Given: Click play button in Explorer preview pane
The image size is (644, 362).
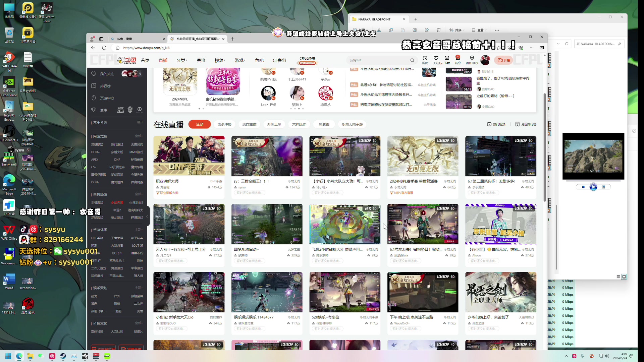Looking at the screenshot, I should point(593,187).
